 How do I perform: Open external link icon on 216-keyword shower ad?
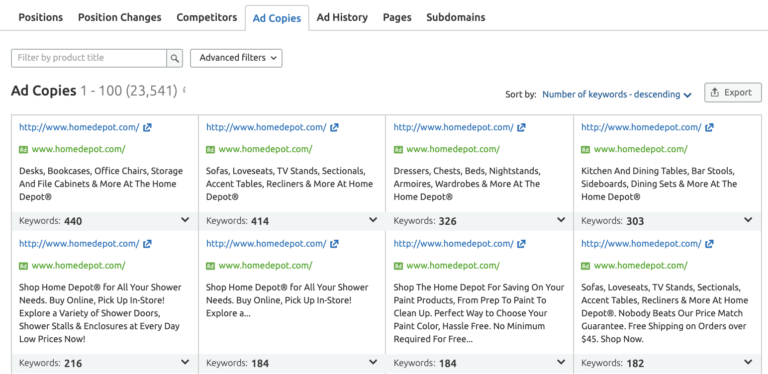pyautogui.click(x=147, y=244)
